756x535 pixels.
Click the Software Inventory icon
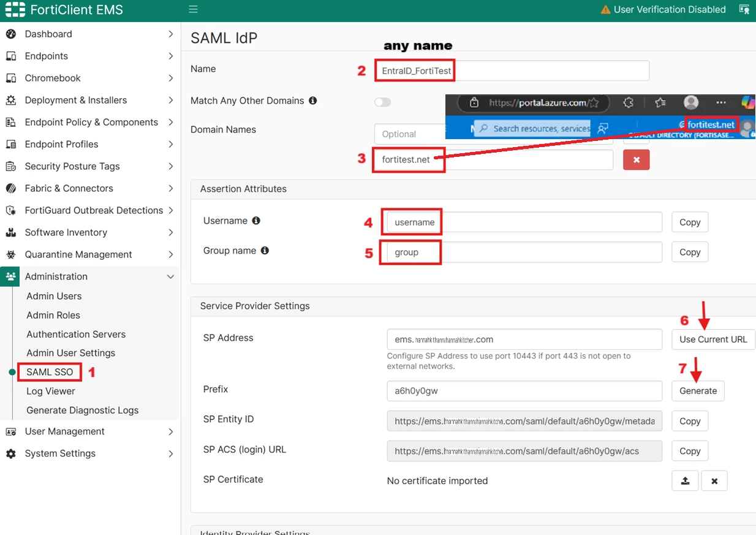point(11,233)
